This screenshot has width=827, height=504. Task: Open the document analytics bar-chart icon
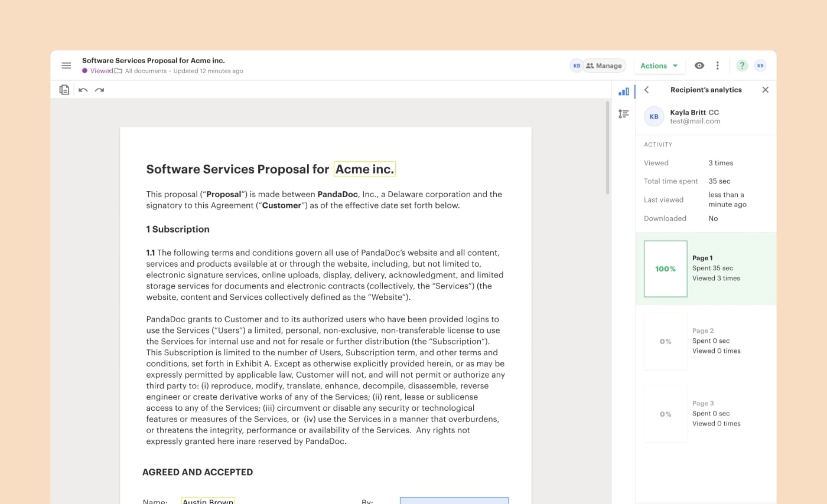[x=624, y=91]
